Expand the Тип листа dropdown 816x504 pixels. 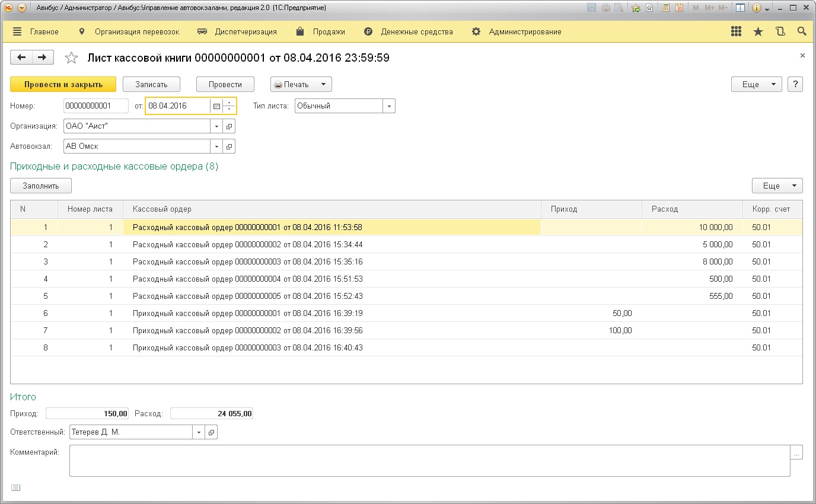389,106
